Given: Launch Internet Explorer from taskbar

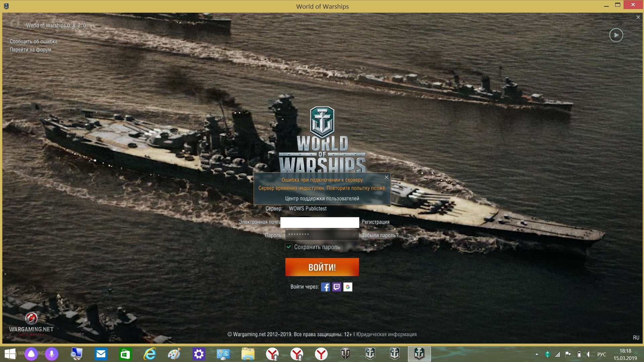Looking at the screenshot, I should point(150,354).
